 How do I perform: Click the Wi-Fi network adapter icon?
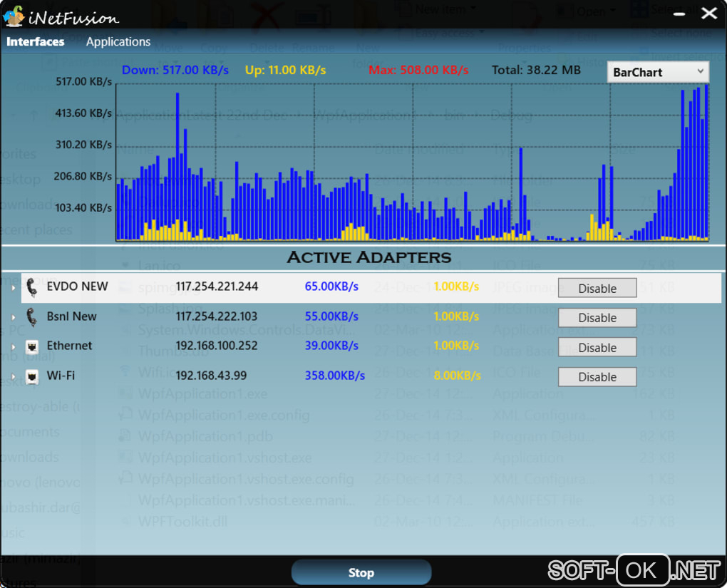click(32, 376)
